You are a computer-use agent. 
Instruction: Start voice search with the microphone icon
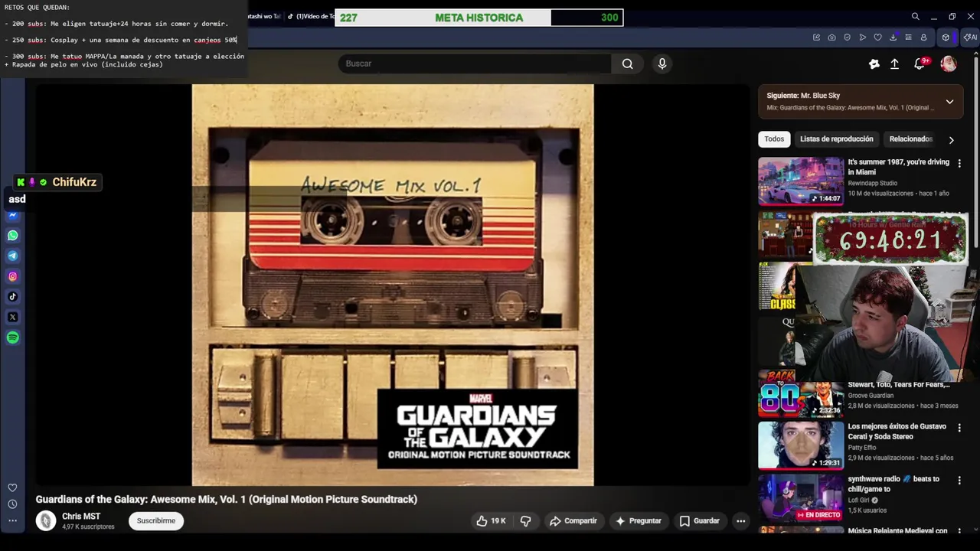662,64
